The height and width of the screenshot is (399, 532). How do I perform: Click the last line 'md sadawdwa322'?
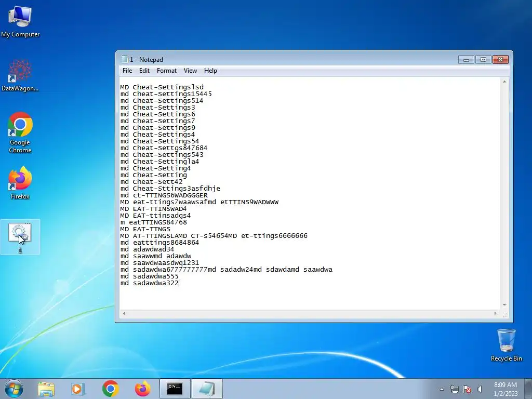coord(149,283)
